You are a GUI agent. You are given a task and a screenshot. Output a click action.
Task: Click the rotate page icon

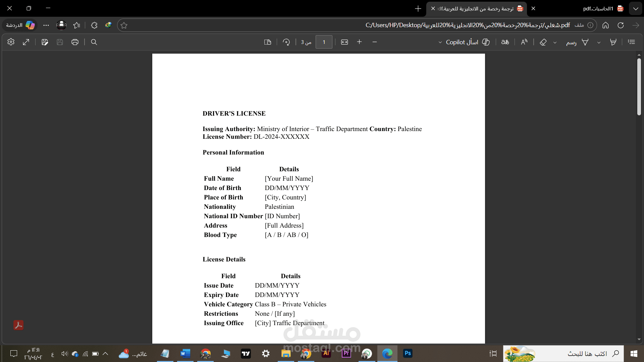(286, 42)
